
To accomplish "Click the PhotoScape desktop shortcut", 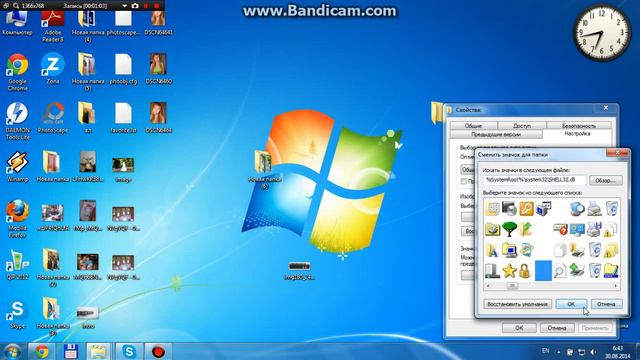I will point(53,118).
